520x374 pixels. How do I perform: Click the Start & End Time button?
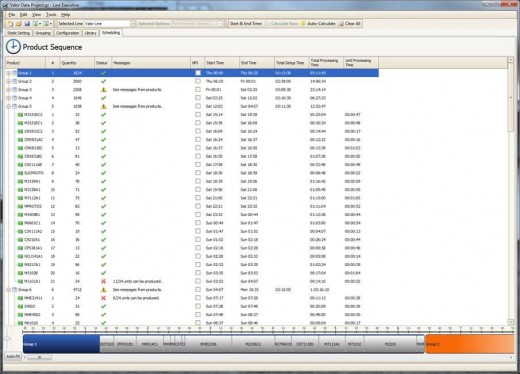click(246, 24)
